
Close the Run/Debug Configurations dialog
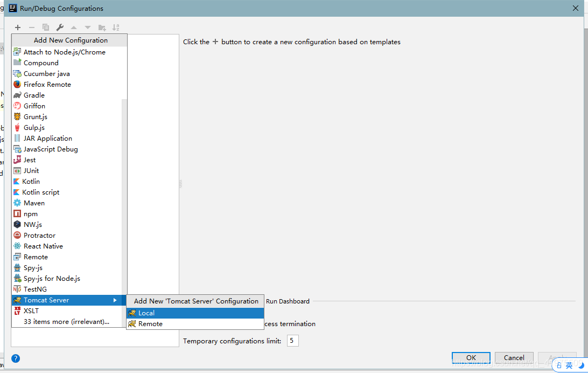coord(576,8)
